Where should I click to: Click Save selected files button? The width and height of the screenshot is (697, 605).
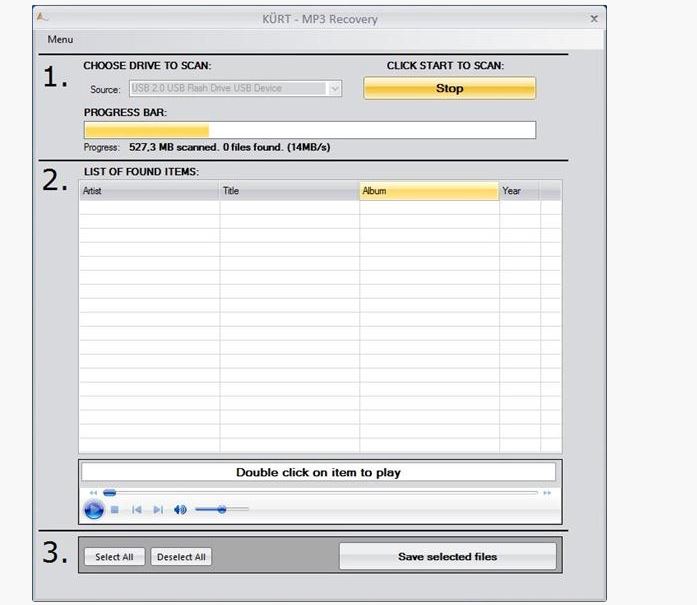(447, 557)
